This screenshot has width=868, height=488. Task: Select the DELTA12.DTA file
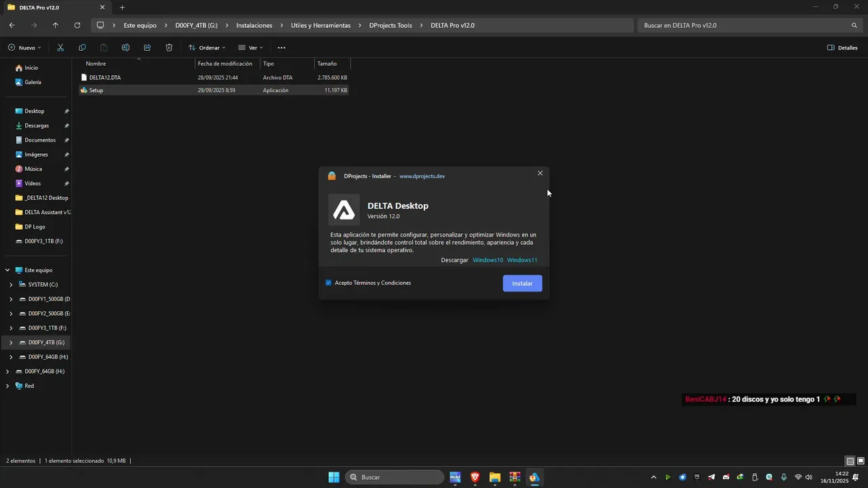[214, 77]
